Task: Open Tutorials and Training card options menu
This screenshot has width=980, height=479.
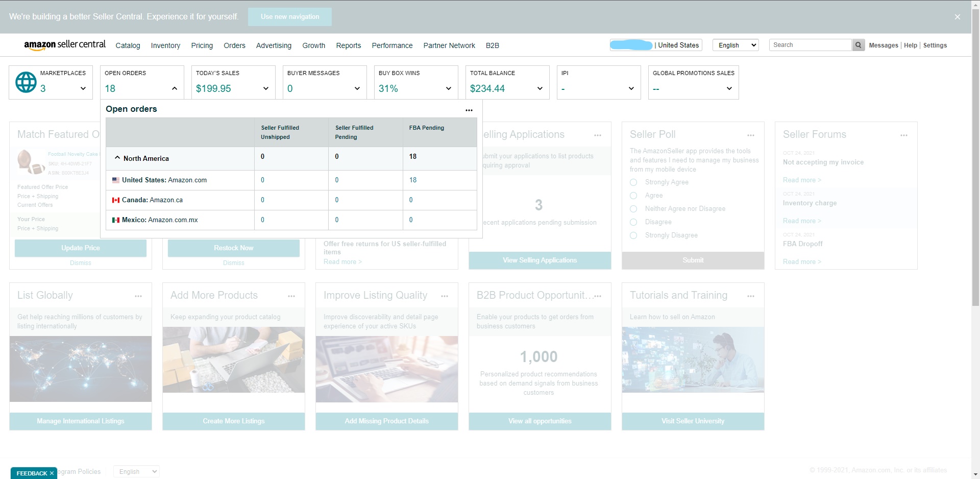Action: point(751,296)
